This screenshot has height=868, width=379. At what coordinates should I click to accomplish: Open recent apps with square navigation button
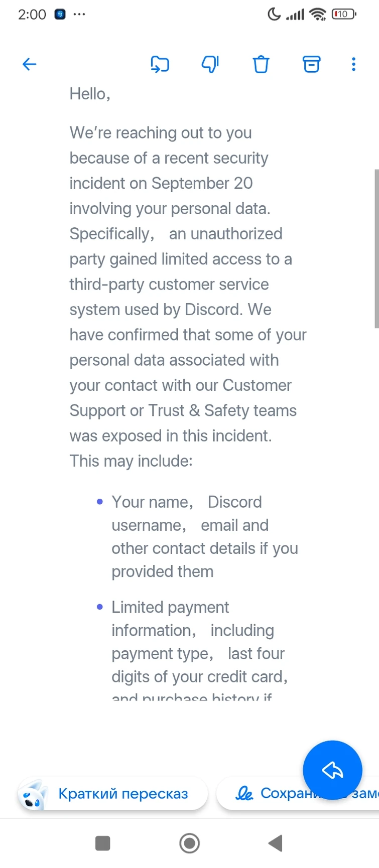[x=103, y=843]
